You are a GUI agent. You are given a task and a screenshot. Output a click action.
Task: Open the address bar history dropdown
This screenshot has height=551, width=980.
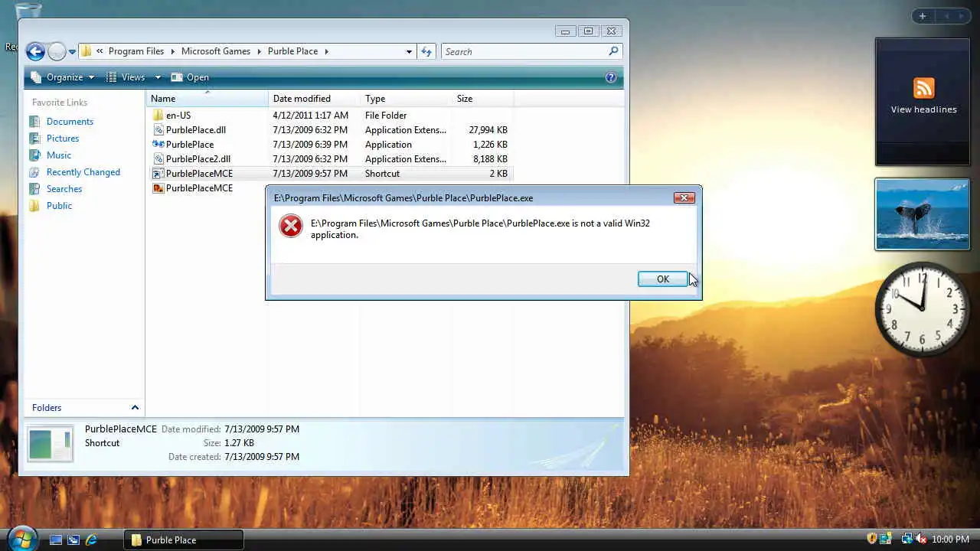coord(409,51)
